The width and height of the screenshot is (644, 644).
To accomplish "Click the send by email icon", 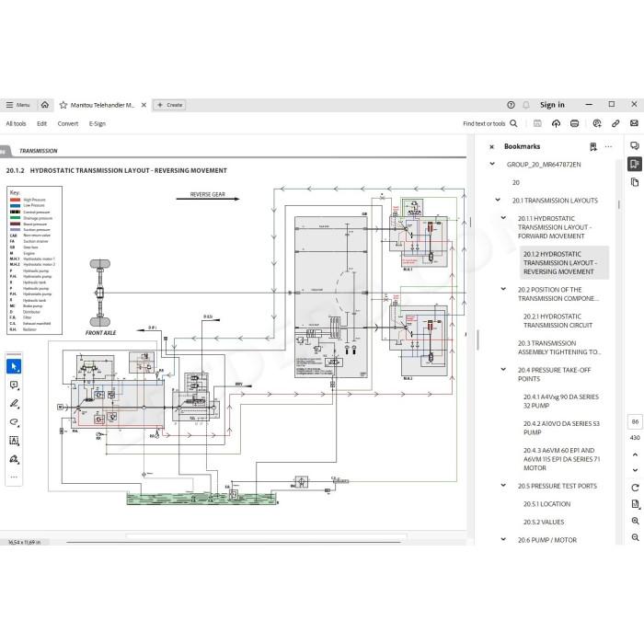I will [x=634, y=123].
